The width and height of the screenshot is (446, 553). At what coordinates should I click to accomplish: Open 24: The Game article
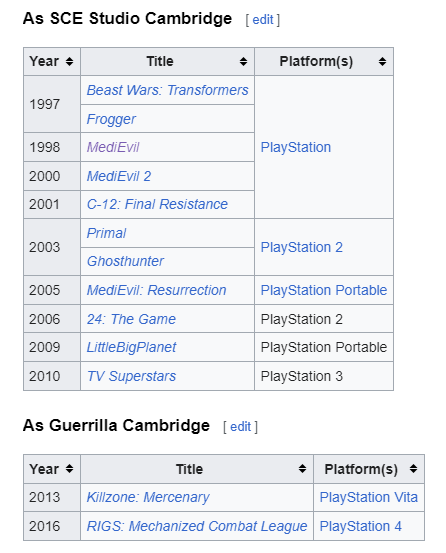(x=131, y=319)
